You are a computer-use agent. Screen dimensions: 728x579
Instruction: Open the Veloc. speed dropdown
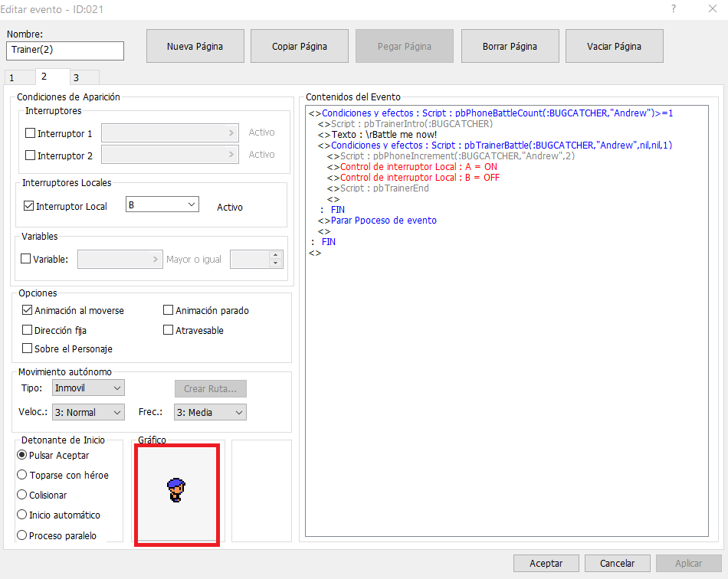point(87,412)
